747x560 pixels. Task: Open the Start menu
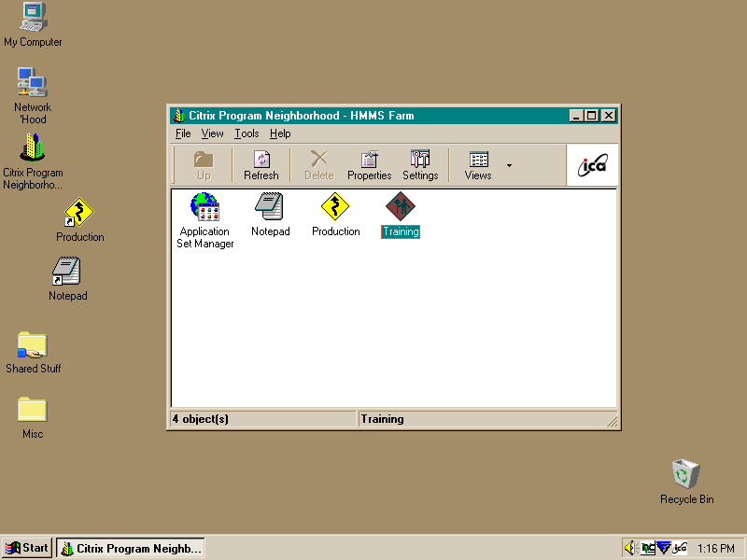[x=27, y=548]
